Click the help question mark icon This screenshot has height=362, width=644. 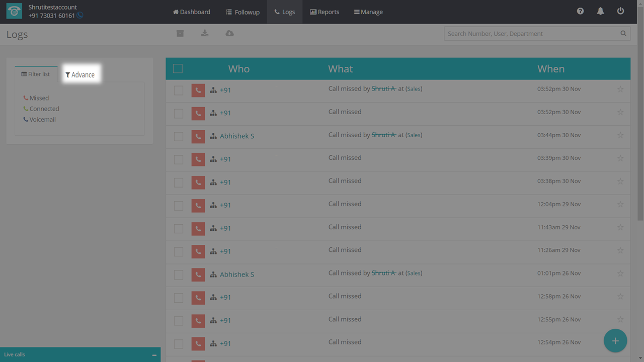click(580, 11)
